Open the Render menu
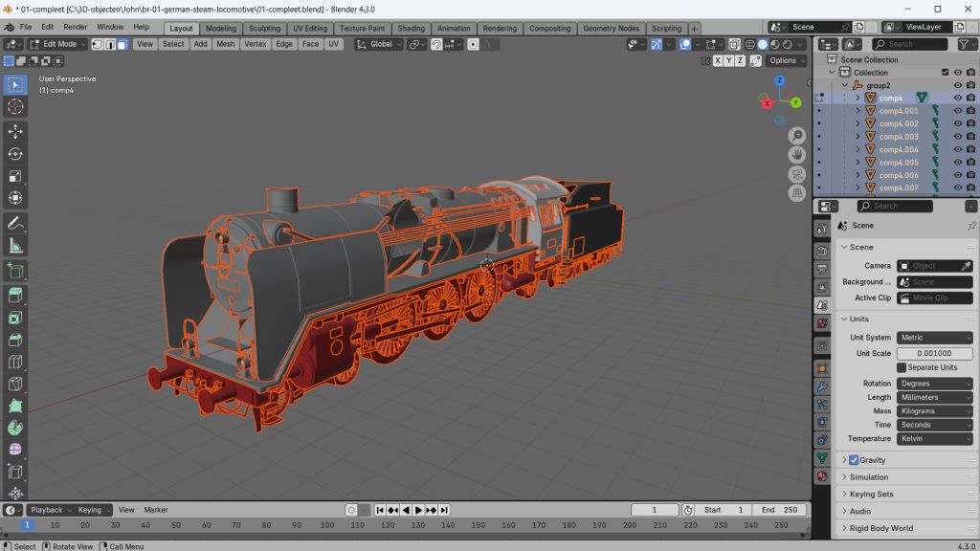 (75, 27)
